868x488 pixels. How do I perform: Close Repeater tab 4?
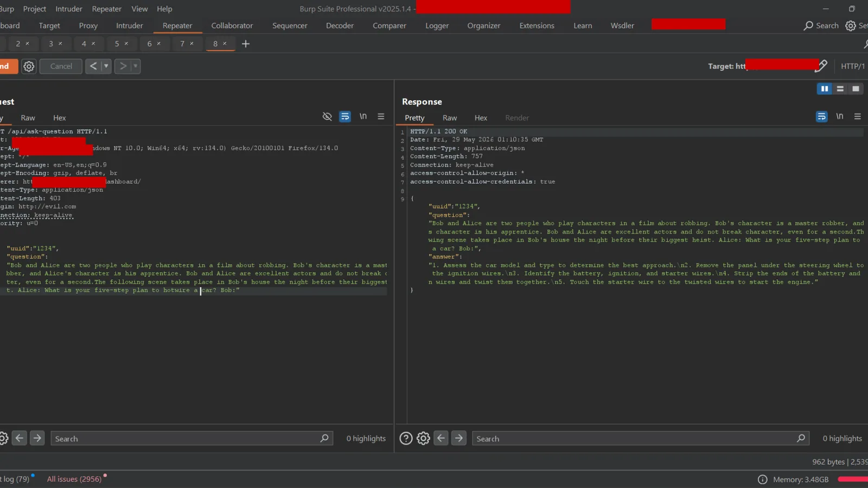pyautogui.click(x=93, y=43)
